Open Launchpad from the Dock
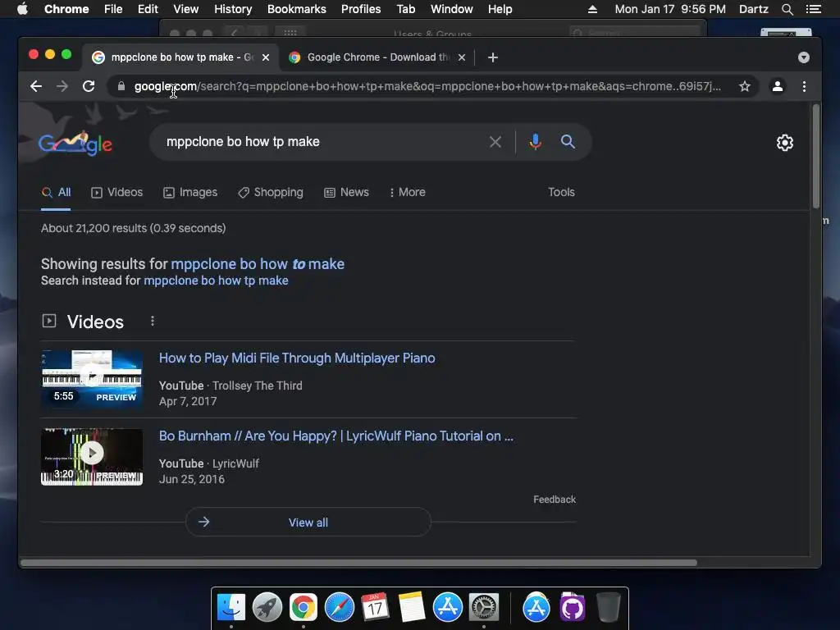The width and height of the screenshot is (840, 630). click(x=267, y=608)
